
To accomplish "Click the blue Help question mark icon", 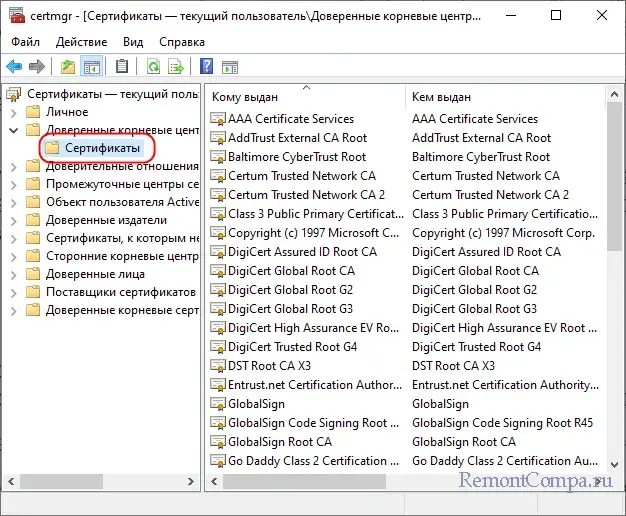I will 207,67.
